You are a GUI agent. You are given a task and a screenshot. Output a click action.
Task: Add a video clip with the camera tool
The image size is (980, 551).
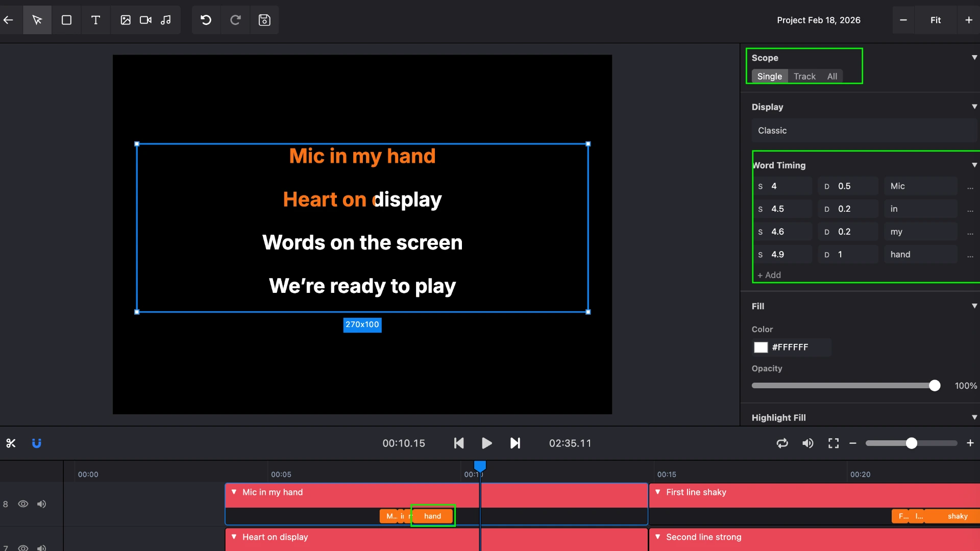pos(145,20)
